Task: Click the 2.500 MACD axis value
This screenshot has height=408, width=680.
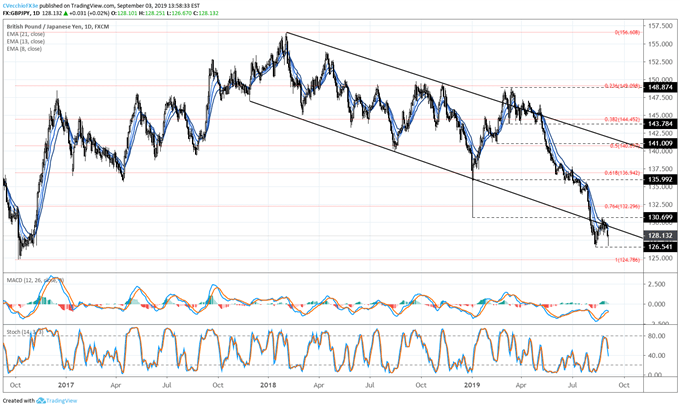Action: pos(657,284)
